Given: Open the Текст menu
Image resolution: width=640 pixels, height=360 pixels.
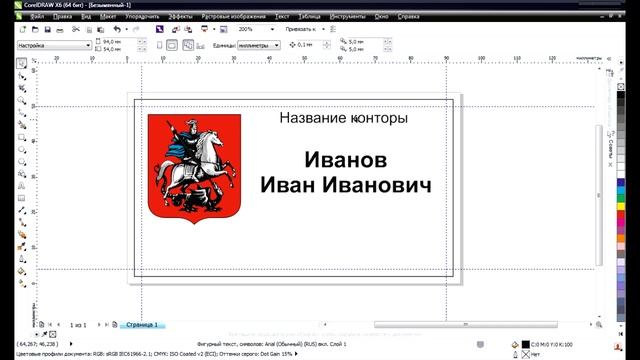Looking at the screenshot, I should coord(282,16).
